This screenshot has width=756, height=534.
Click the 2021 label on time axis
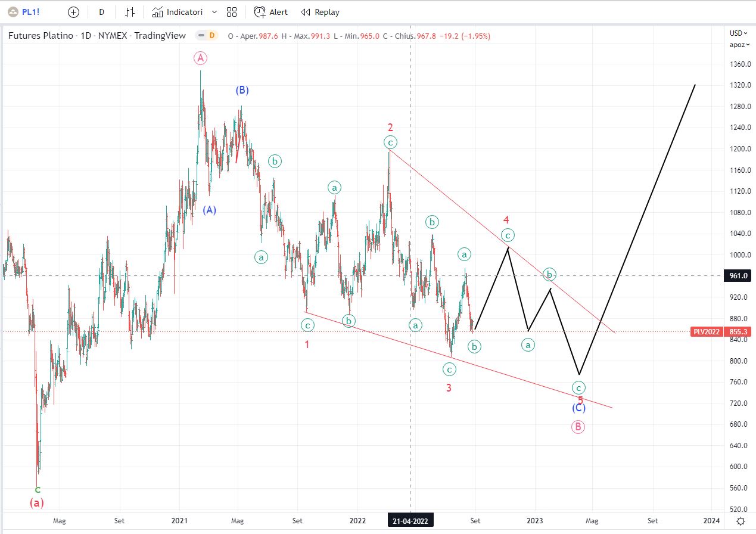point(180,521)
